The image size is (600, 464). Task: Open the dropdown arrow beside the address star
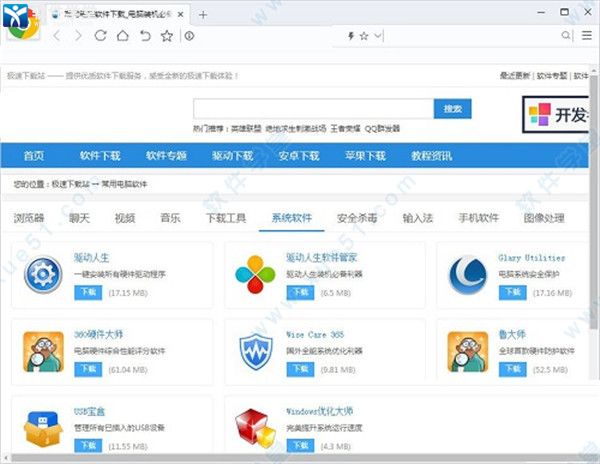[x=377, y=36]
